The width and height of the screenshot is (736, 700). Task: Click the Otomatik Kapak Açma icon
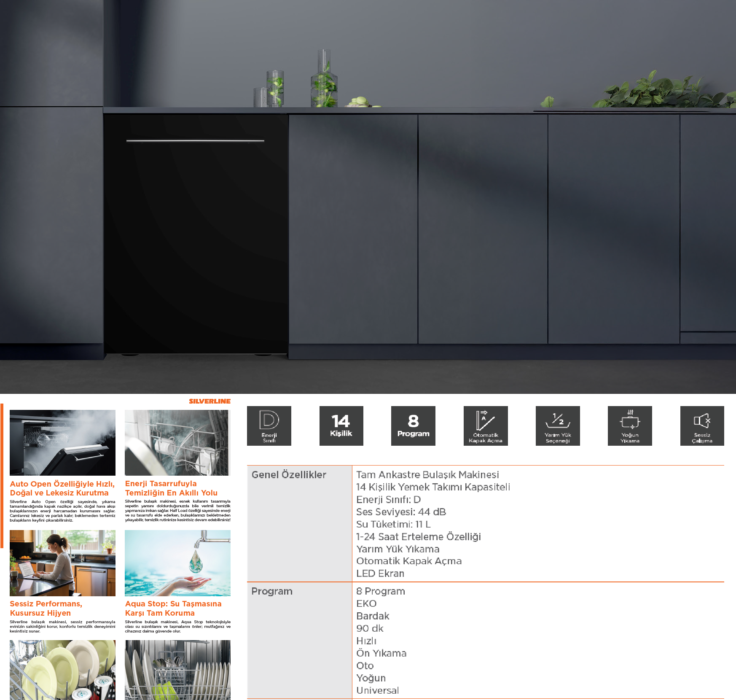pyautogui.click(x=485, y=426)
